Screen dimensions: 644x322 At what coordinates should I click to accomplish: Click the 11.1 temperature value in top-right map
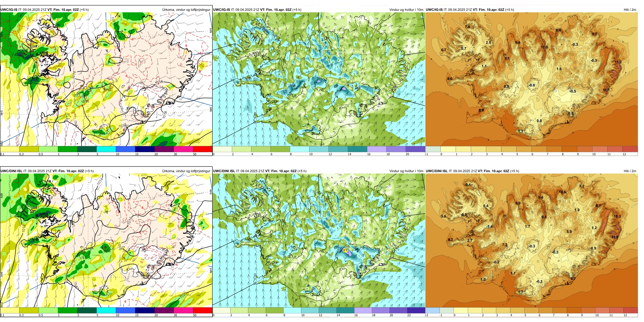click(x=606, y=90)
